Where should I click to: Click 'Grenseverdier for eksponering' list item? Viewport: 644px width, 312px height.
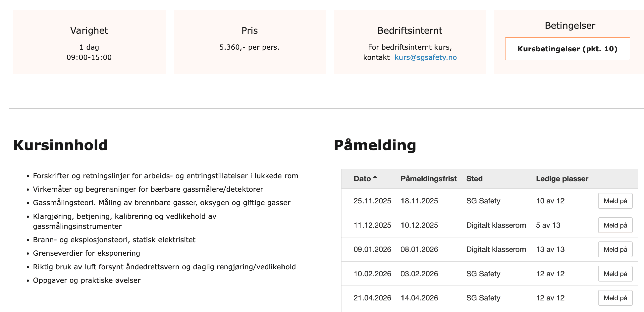pos(87,253)
